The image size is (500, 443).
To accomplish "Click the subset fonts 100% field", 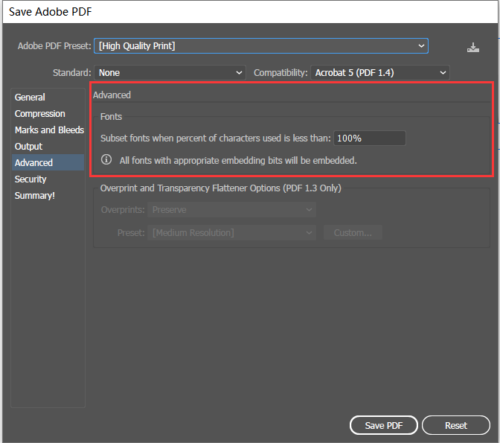I will [369, 138].
